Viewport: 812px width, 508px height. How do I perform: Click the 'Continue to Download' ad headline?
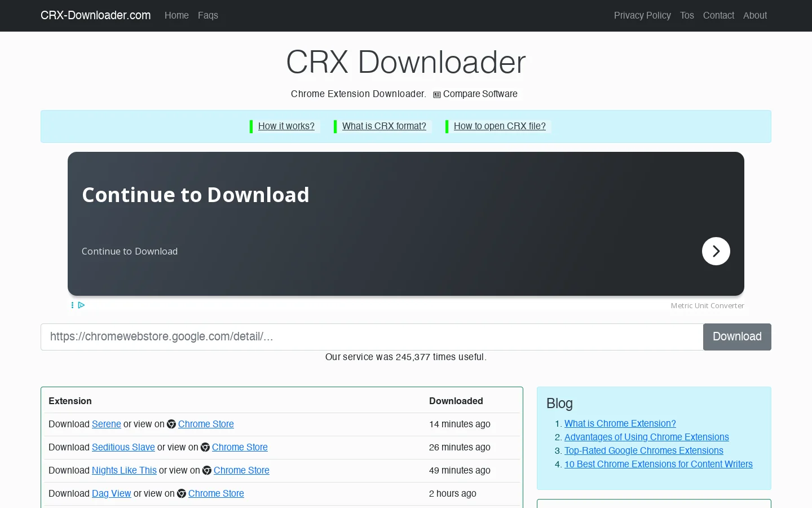196,195
